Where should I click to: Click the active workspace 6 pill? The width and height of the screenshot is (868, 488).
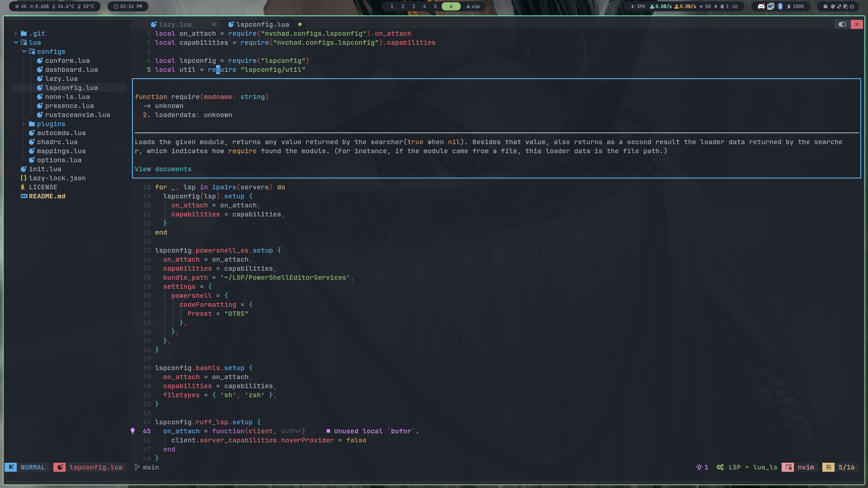451,6
